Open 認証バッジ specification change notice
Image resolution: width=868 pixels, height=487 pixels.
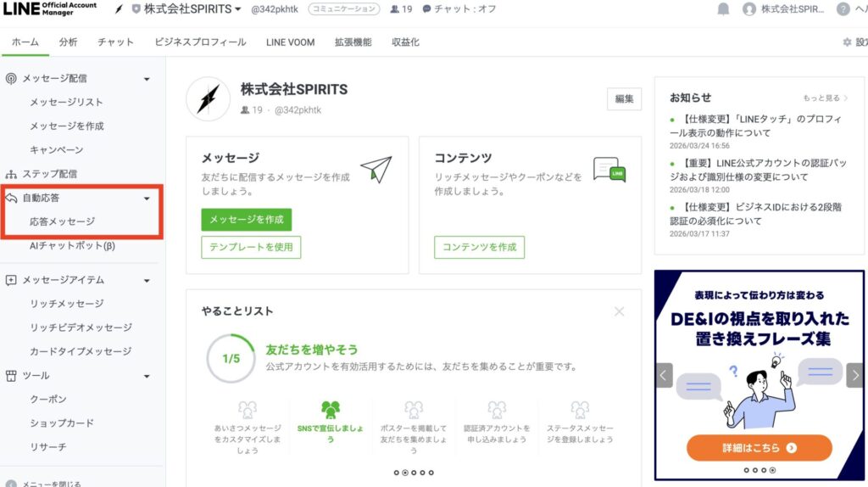point(759,170)
